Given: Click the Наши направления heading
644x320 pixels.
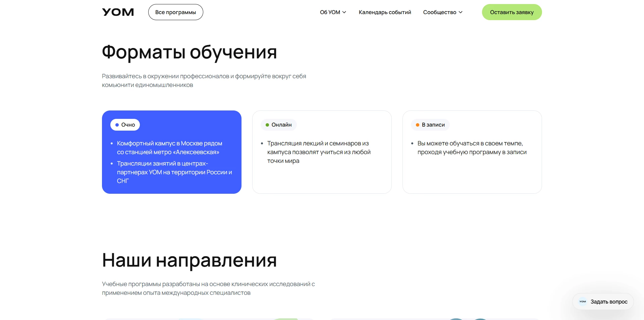Looking at the screenshot, I should click(x=189, y=260).
